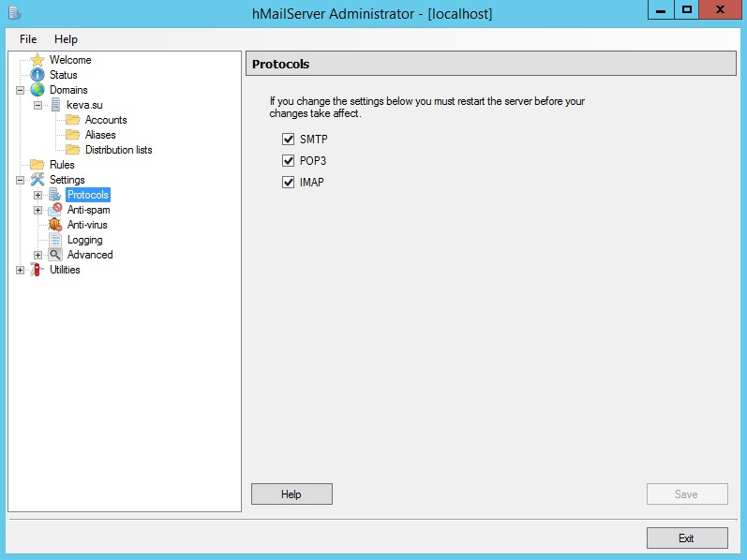Viewport: 747px width, 560px height.
Task: Click the IMAP checkbox label text
Action: (311, 183)
